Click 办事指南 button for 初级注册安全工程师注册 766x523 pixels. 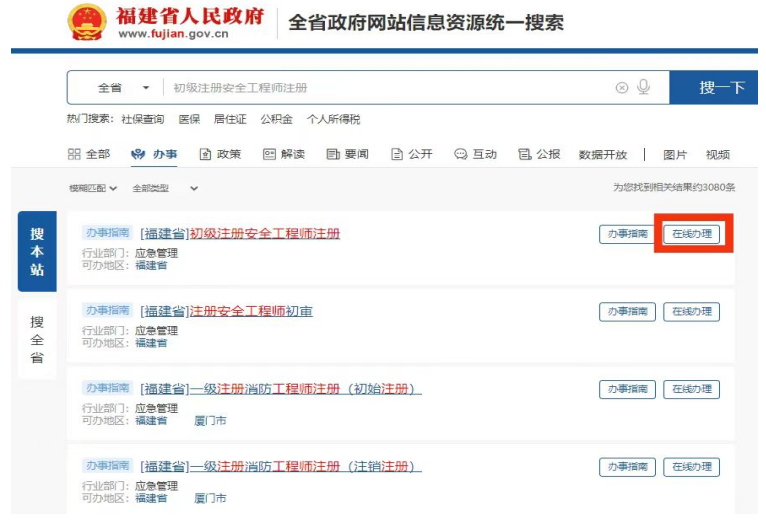[x=627, y=234]
